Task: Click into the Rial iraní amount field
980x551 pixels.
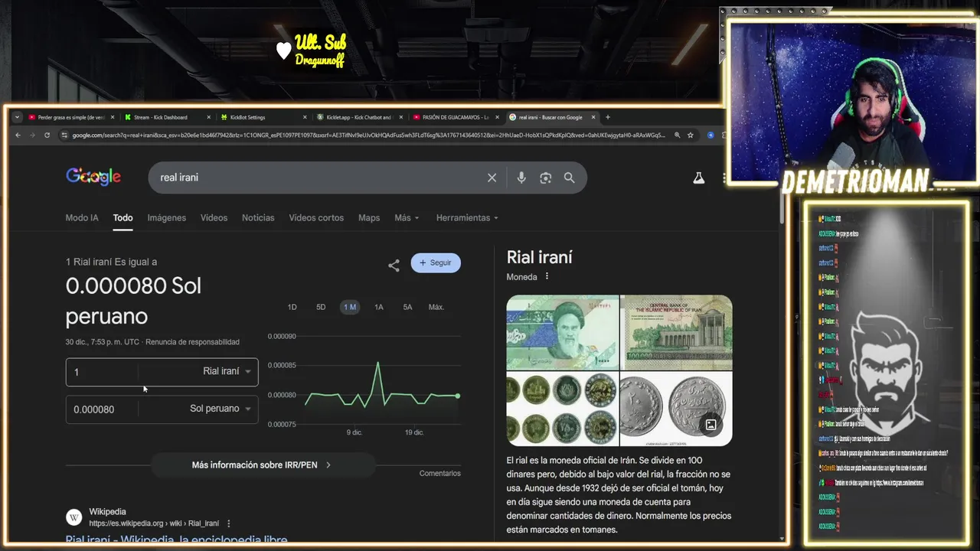Action: coord(102,372)
